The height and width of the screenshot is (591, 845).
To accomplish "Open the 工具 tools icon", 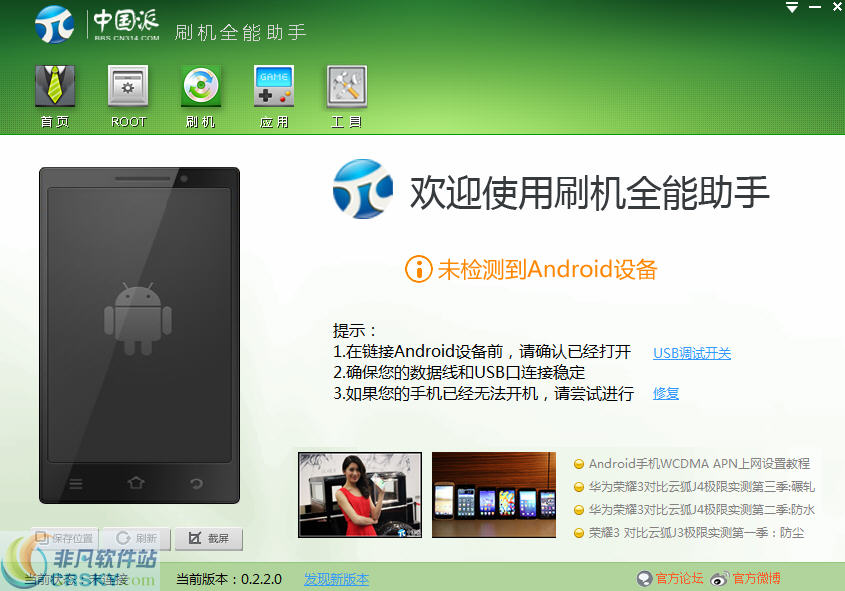I will point(347,87).
